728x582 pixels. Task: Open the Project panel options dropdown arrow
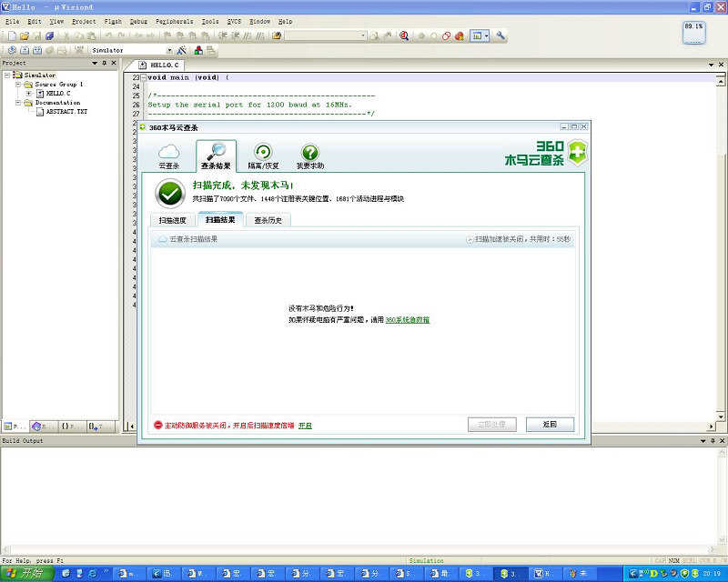coord(95,63)
